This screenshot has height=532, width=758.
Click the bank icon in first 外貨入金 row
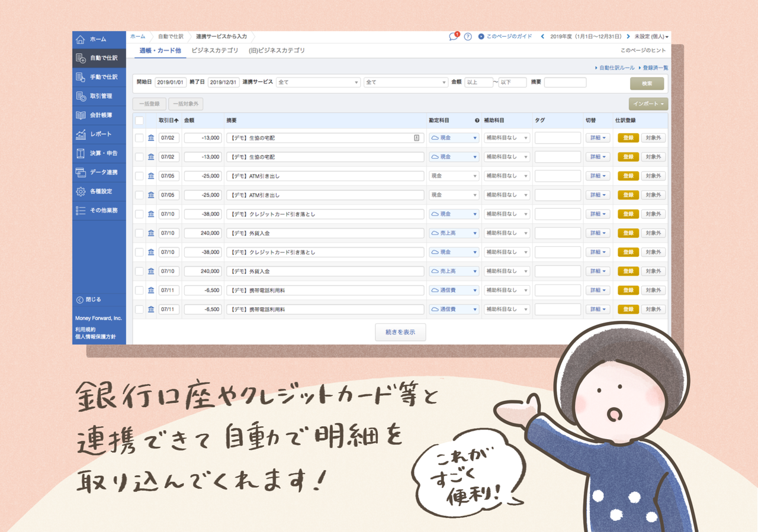click(151, 233)
